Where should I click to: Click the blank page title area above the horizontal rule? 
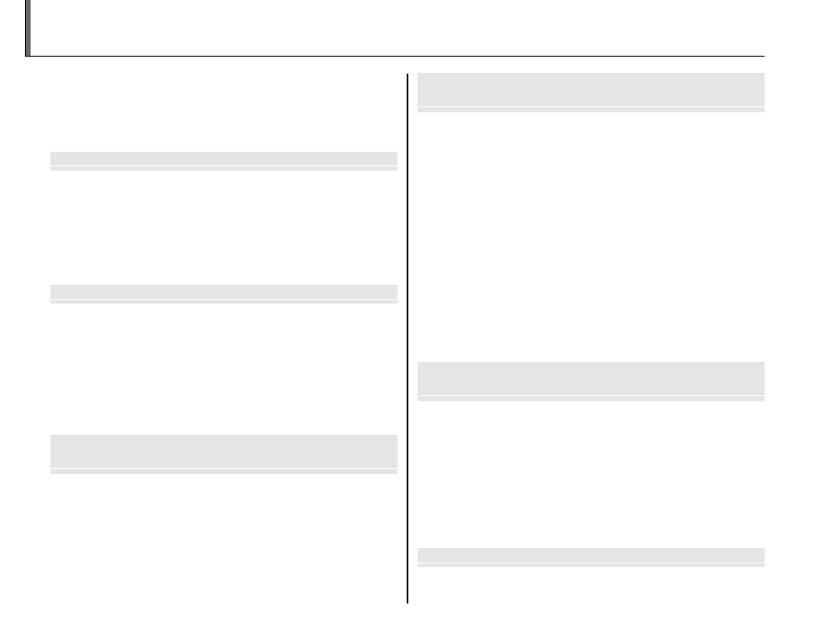coord(397,27)
